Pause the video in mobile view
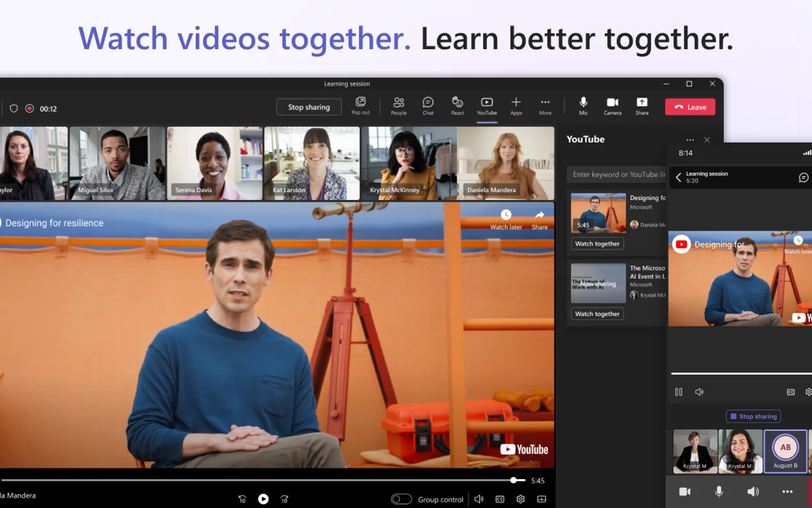The width and height of the screenshot is (812, 508). point(679,392)
